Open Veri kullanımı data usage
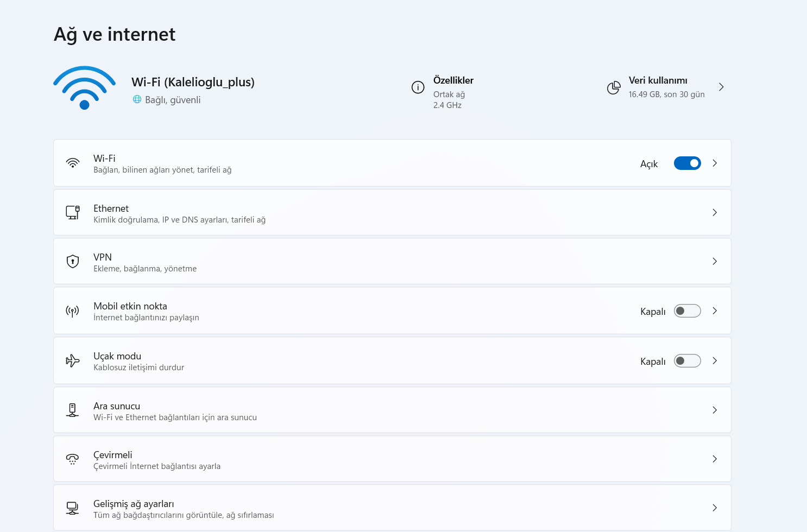This screenshot has height=532, width=807. click(658, 80)
